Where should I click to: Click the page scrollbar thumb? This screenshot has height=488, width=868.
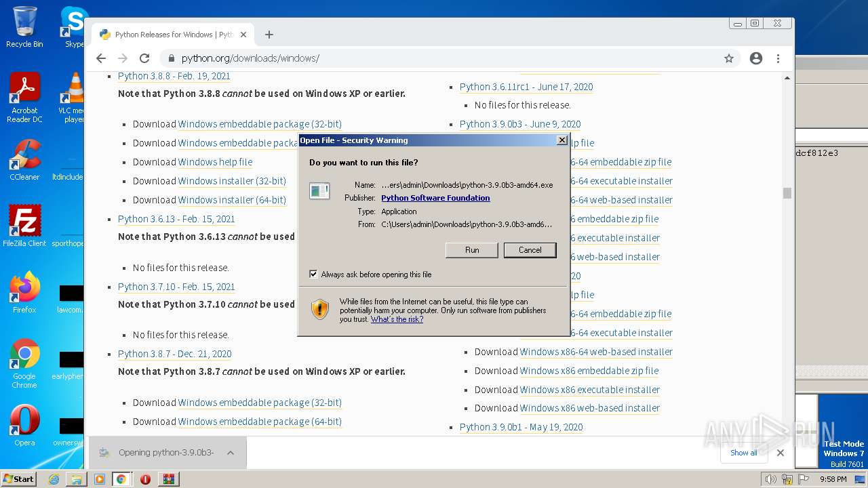(x=787, y=193)
